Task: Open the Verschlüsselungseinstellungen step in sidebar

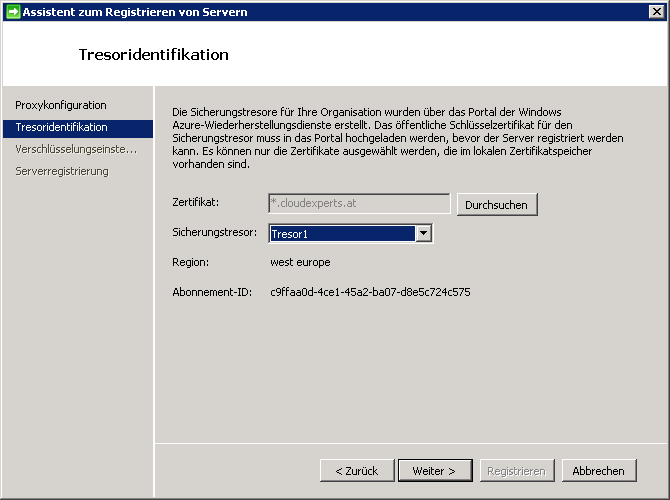Action: 76,149
